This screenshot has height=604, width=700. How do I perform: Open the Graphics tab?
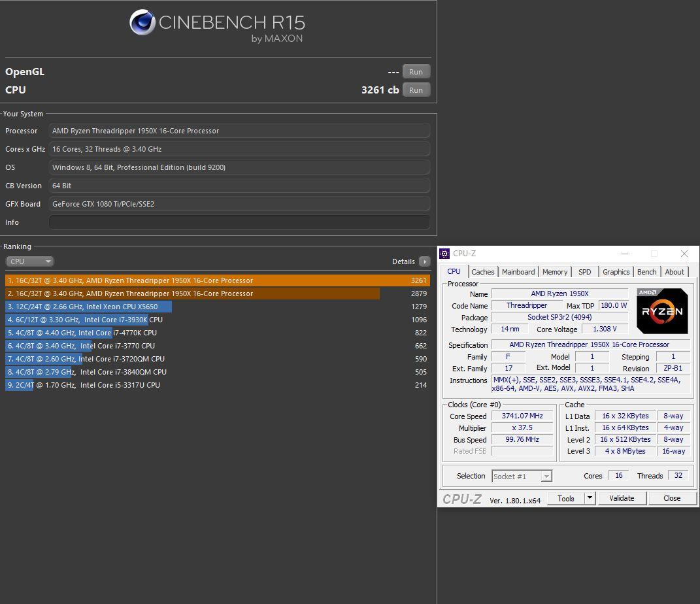tap(616, 272)
